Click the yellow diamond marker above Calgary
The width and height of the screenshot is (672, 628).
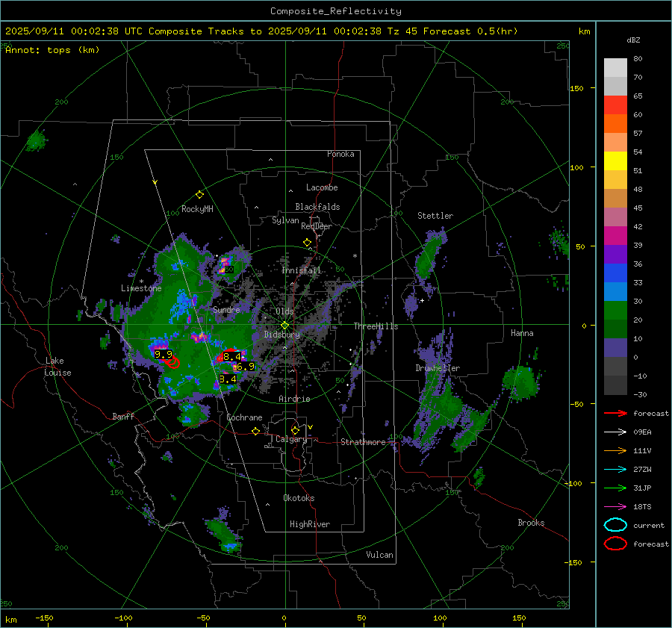295,430
